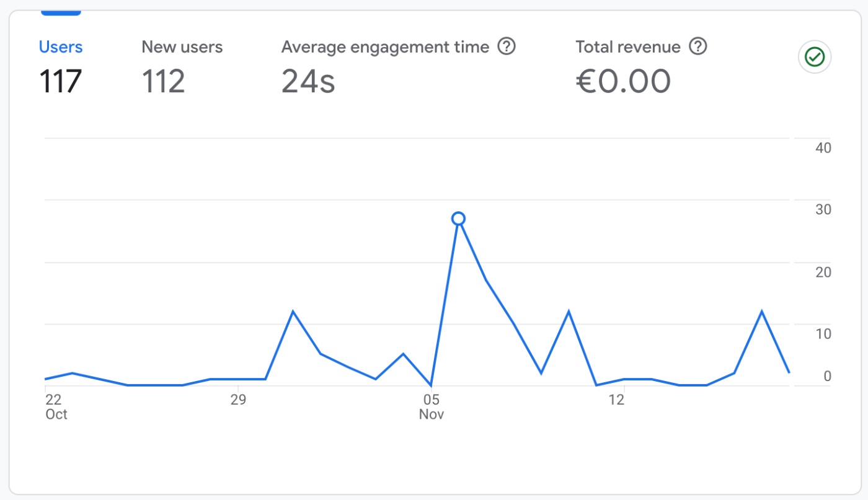Click the 24s engagement time value

pyautogui.click(x=308, y=81)
